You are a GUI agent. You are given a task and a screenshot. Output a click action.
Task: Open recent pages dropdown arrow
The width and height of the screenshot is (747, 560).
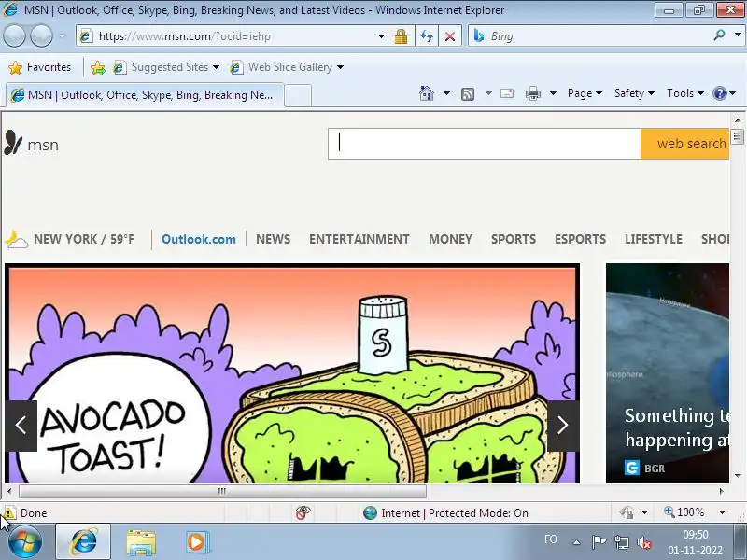(63, 36)
